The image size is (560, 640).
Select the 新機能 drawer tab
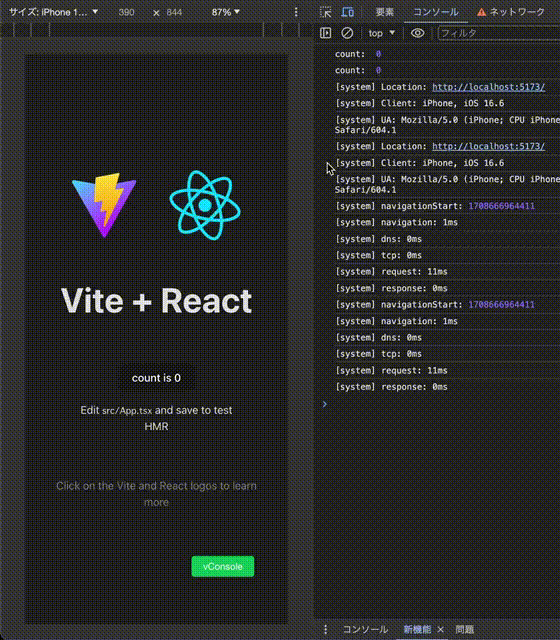(x=417, y=629)
